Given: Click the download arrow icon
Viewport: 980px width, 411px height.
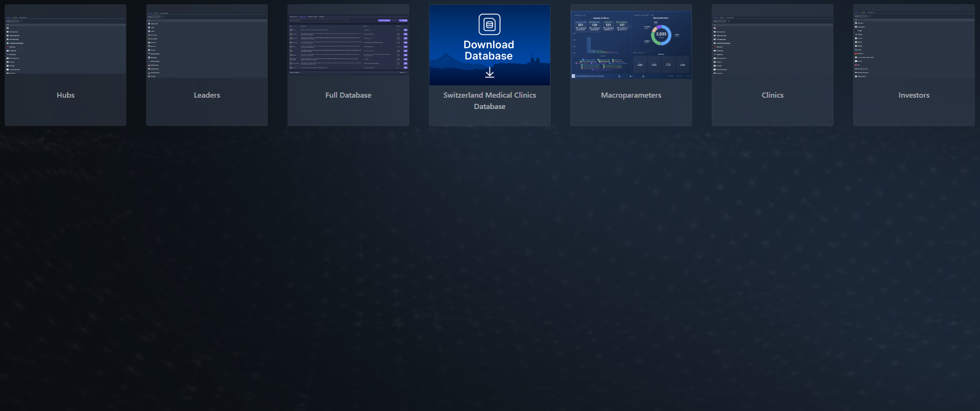Looking at the screenshot, I should (x=490, y=72).
